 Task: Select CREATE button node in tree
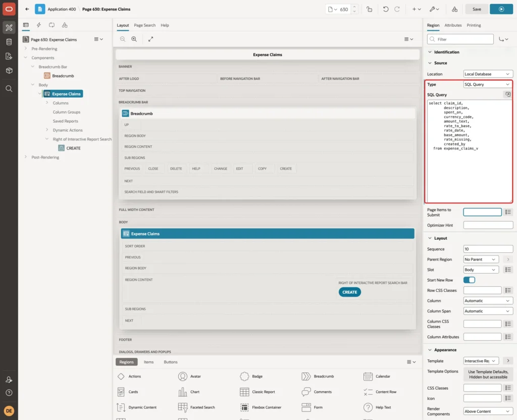73,148
